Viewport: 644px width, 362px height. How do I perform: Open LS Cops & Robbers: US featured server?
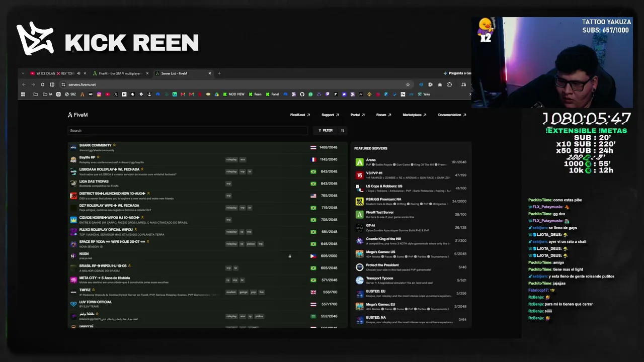point(411,188)
